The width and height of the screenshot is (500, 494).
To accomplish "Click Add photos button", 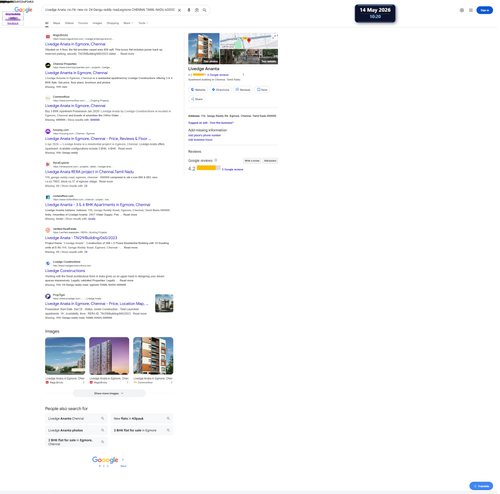I will pos(270,161).
